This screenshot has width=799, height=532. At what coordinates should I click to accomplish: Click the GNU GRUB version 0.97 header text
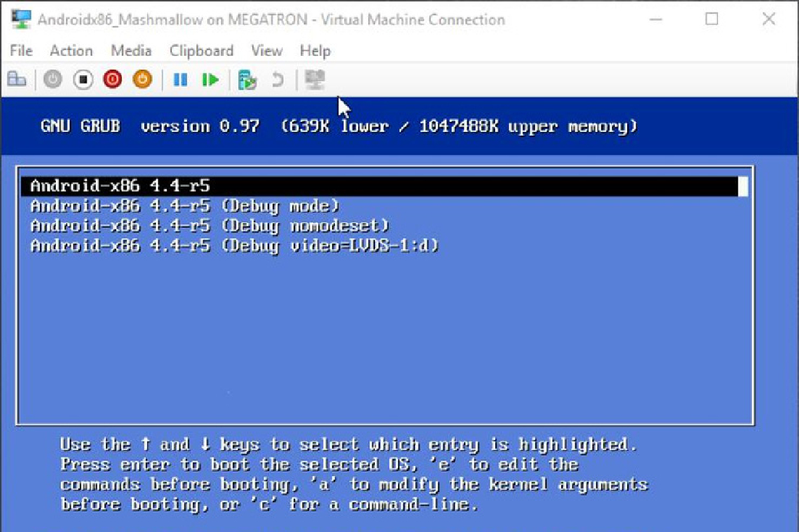click(x=150, y=127)
